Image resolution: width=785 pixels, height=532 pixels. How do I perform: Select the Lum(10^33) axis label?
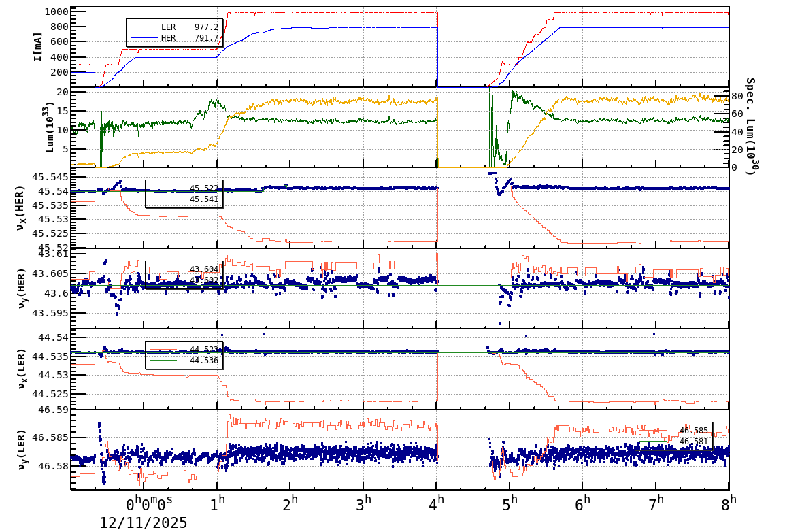50,128
